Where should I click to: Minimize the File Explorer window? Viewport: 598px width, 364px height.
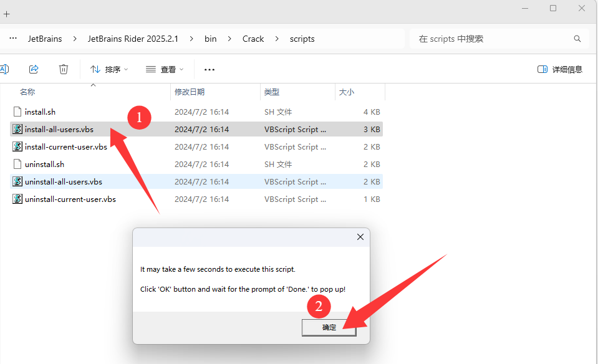tap(525, 8)
